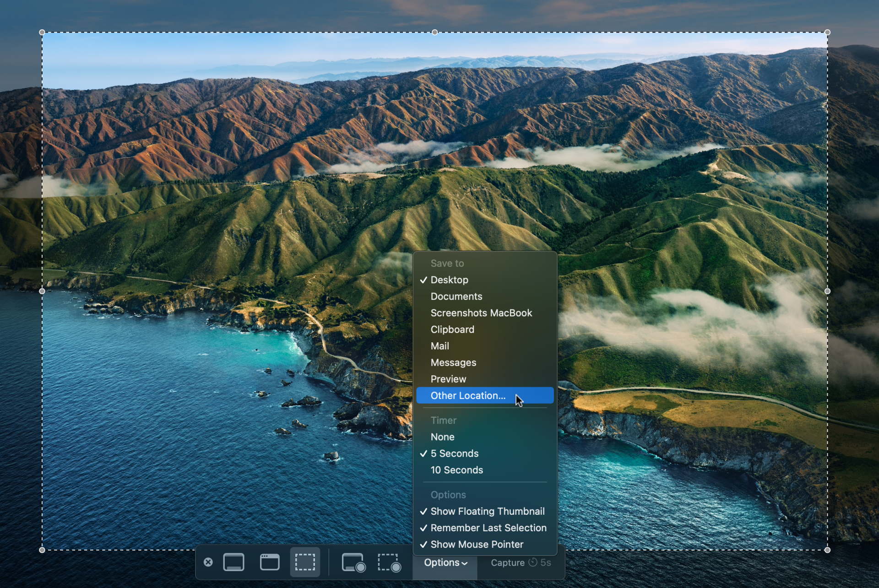The image size is (879, 588).
Task: Select Clipboard as save destination
Action: [452, 329]
